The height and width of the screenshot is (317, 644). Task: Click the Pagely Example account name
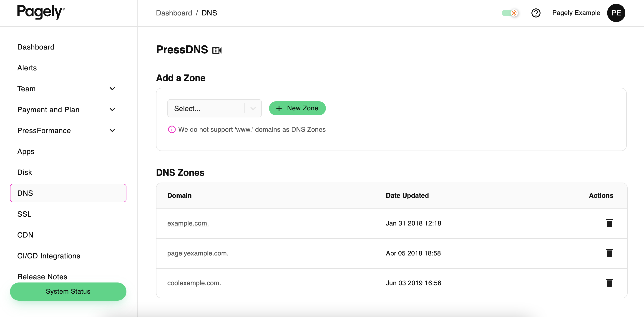pyautogui.click(x=576, y=13)
